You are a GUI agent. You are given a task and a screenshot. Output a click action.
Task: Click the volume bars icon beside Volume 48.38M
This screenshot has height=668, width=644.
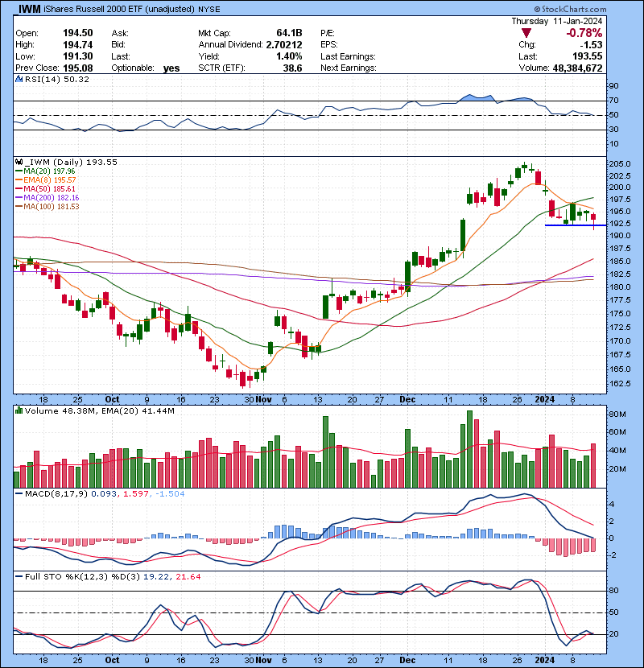click(19, 410)
